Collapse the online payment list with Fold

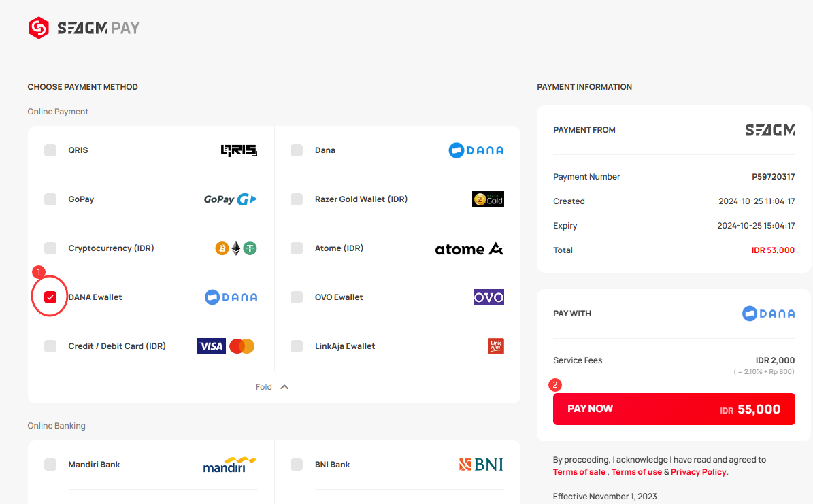tap(272, 387)
